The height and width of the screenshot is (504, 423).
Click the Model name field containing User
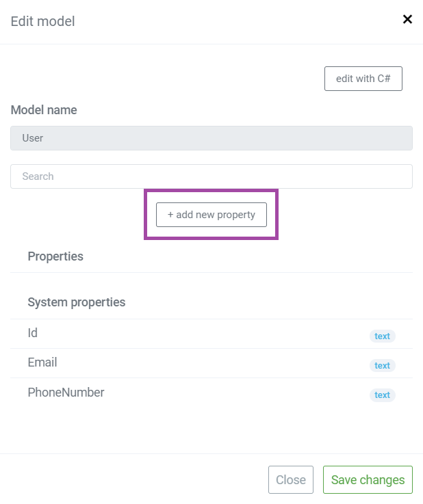click(211, 138)
